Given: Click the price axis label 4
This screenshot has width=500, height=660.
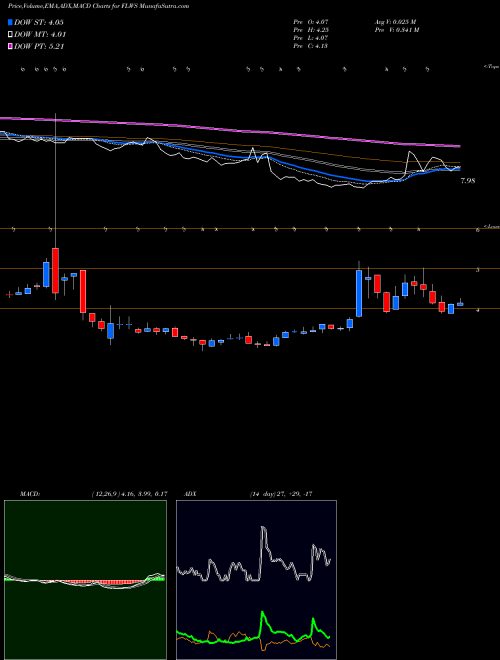Looking at the screenshot, I should tap(478, 310).
